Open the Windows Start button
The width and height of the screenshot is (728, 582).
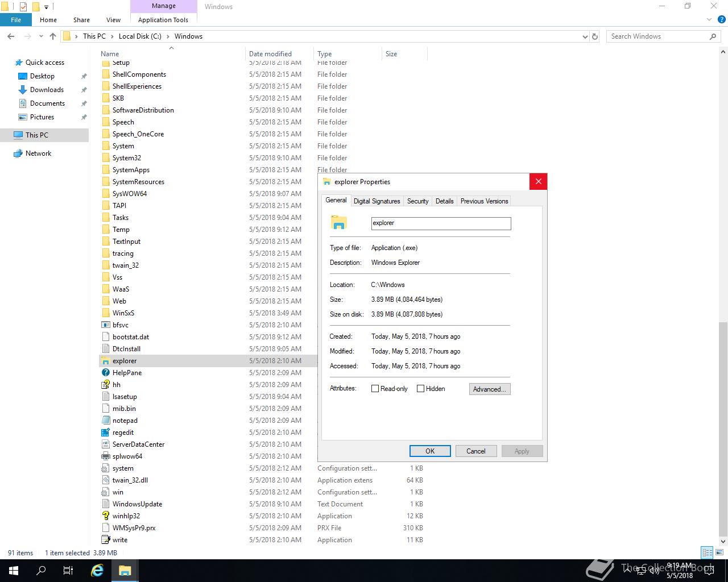(14, 571)
